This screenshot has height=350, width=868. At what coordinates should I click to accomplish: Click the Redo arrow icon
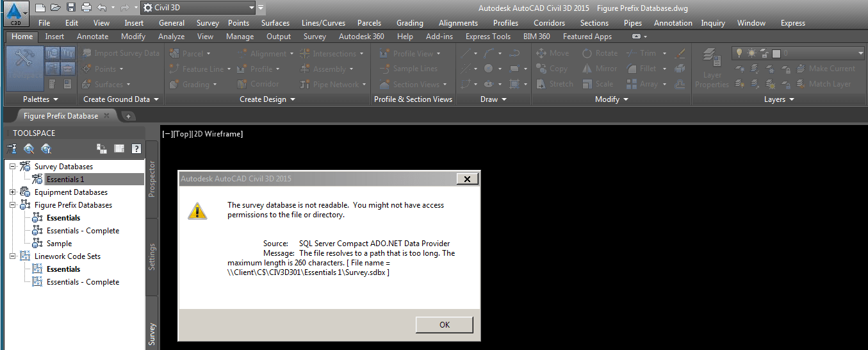124,8
